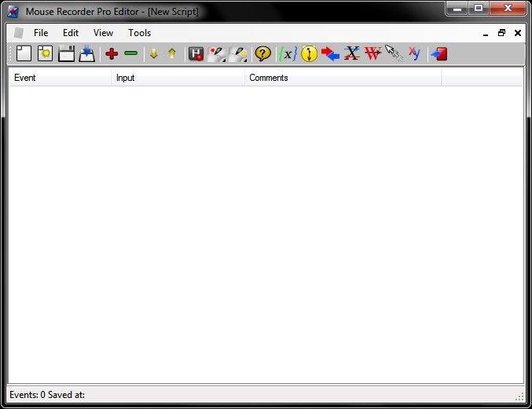The image size is (532, 409).
Task: Click the red strikethrough W icon
Action: [x=373, y=53]
